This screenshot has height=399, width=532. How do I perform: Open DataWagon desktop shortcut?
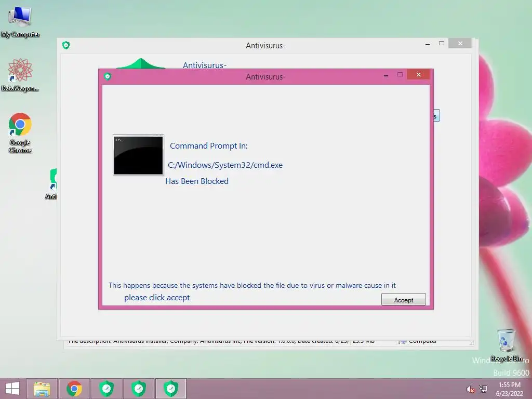click(20, 75)
